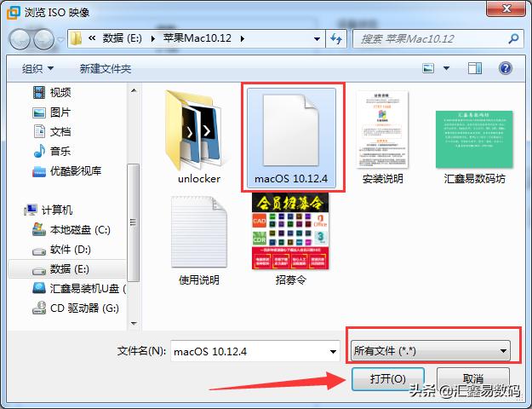The image size is (532, 409).
Task: Expand the 文件名 history dropdown arrow
Action: point(333,351)
